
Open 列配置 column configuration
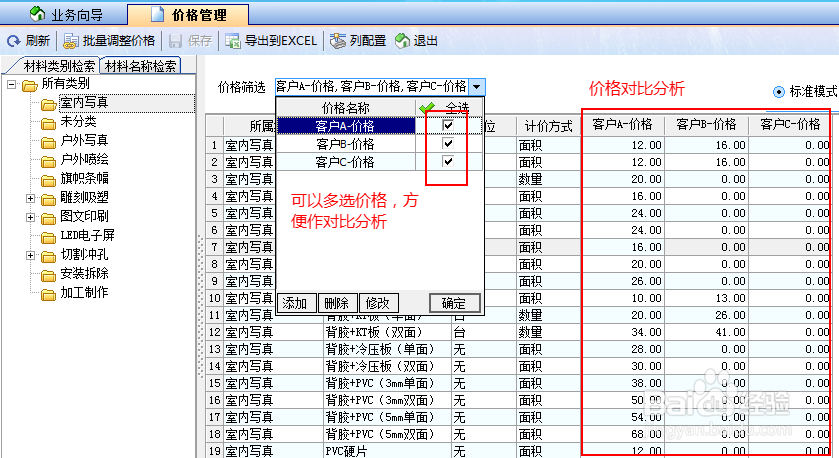click(358, 41)
